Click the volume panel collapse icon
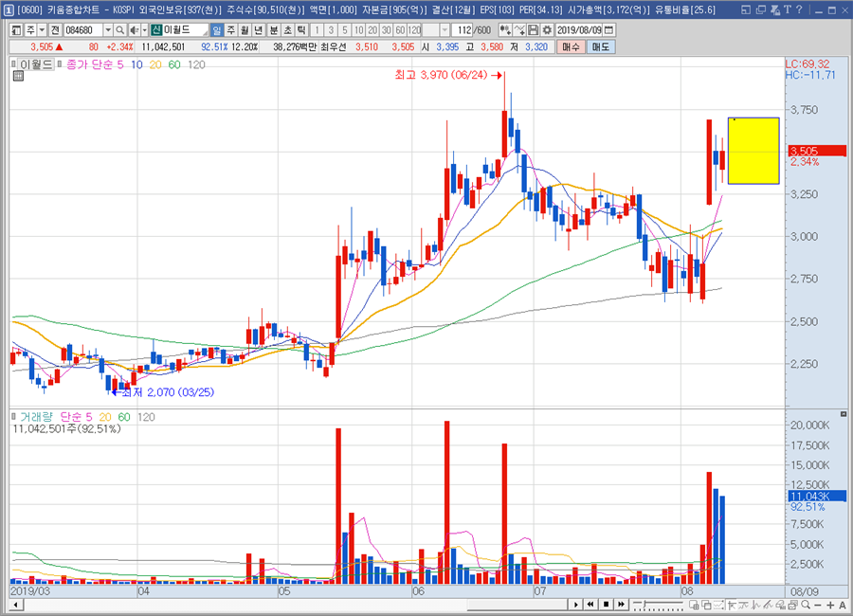853x616 pixels. coord(844,414)
